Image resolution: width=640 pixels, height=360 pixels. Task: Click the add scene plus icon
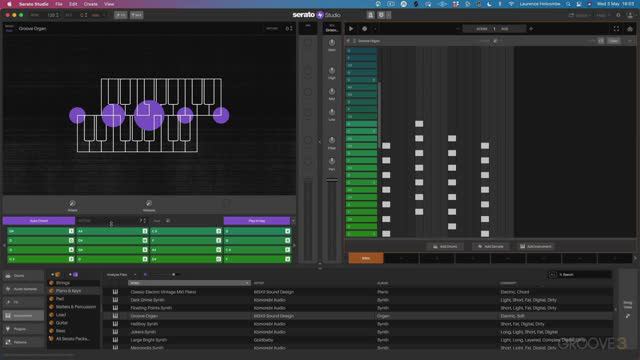[x=531, y=29]
